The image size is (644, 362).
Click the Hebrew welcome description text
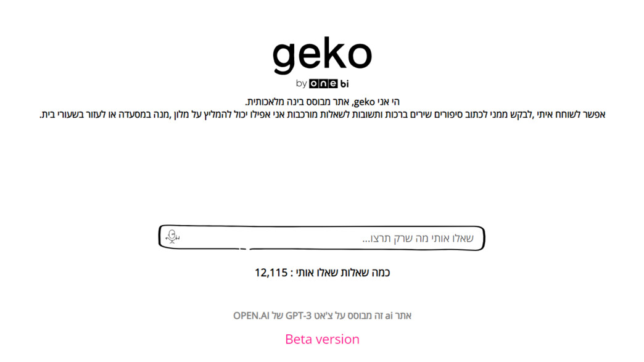(x=322, y=114)
